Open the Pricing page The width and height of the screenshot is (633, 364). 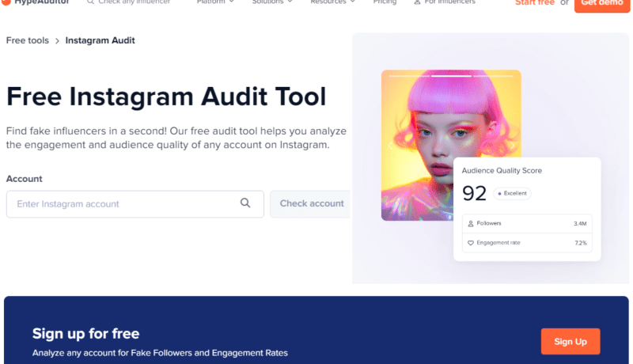point(385,2)
